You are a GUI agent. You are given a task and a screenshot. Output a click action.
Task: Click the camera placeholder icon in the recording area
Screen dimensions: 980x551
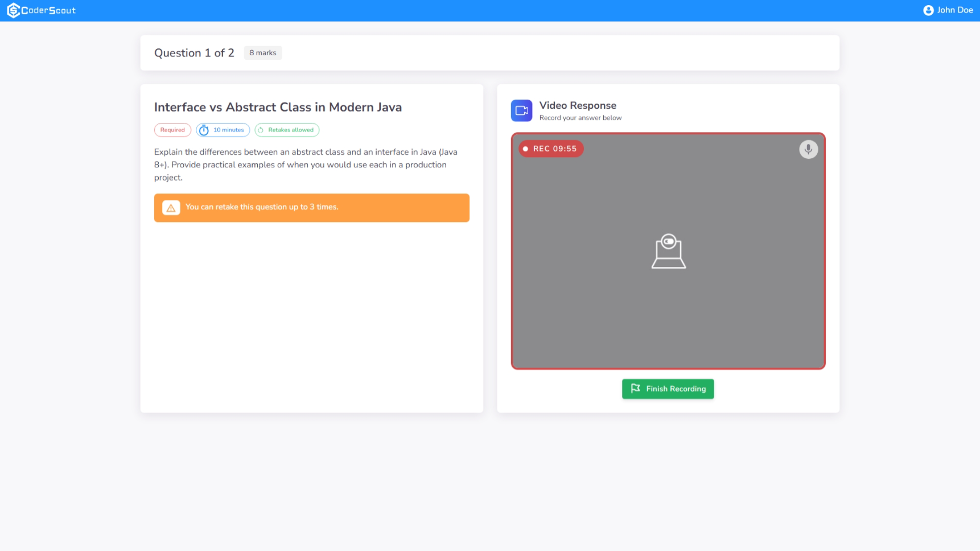[x=668, y=252]
